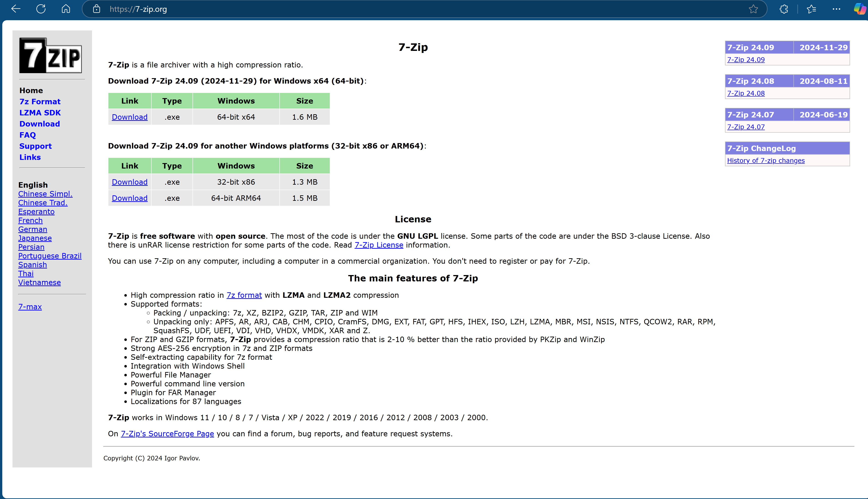Switch language to German
The height and width of the screenshot is (499, 868).
click(33, 229)
